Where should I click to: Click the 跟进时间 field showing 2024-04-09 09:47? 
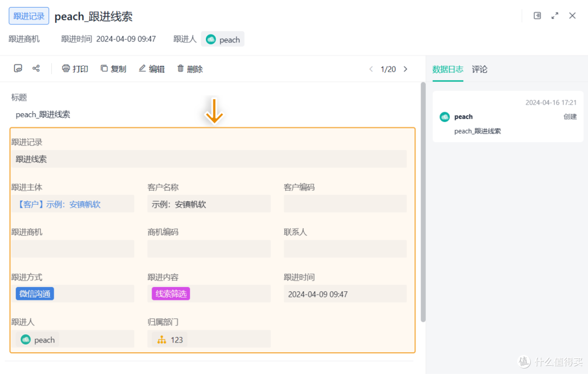[x=345, y=294]
